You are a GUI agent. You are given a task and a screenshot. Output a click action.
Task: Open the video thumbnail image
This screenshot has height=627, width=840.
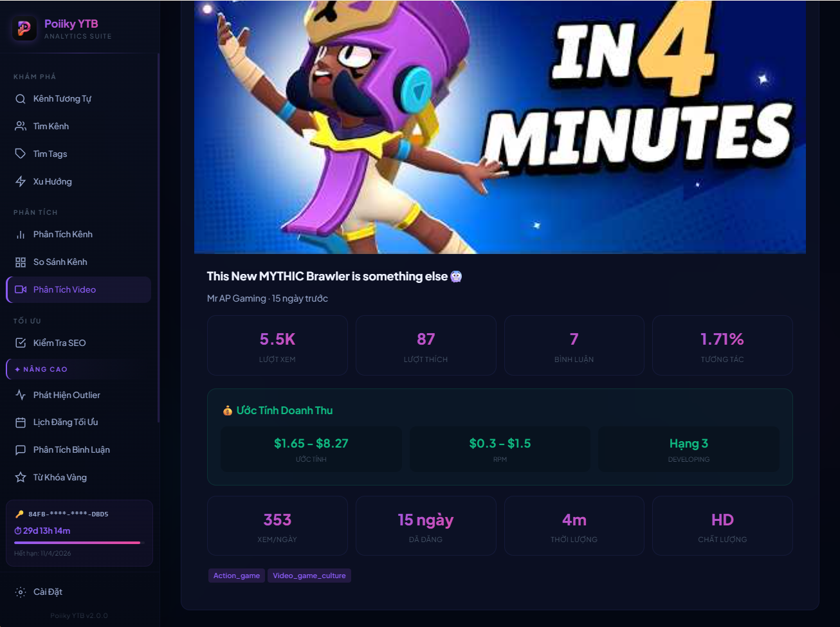pos(500,127)
